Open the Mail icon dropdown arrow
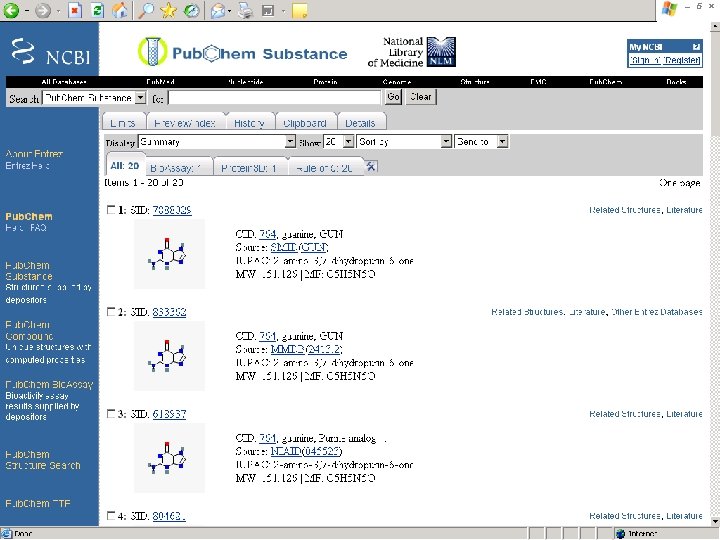 coord(229,11)
